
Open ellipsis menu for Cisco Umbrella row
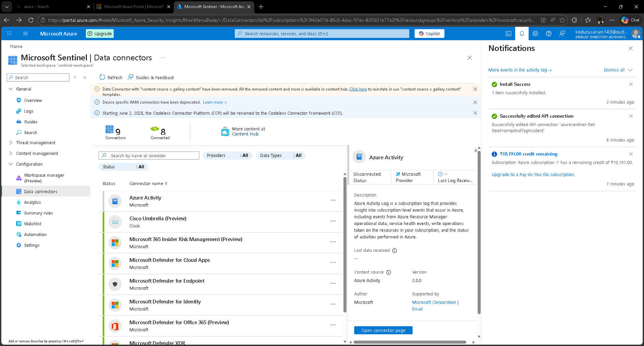(333, 221)
